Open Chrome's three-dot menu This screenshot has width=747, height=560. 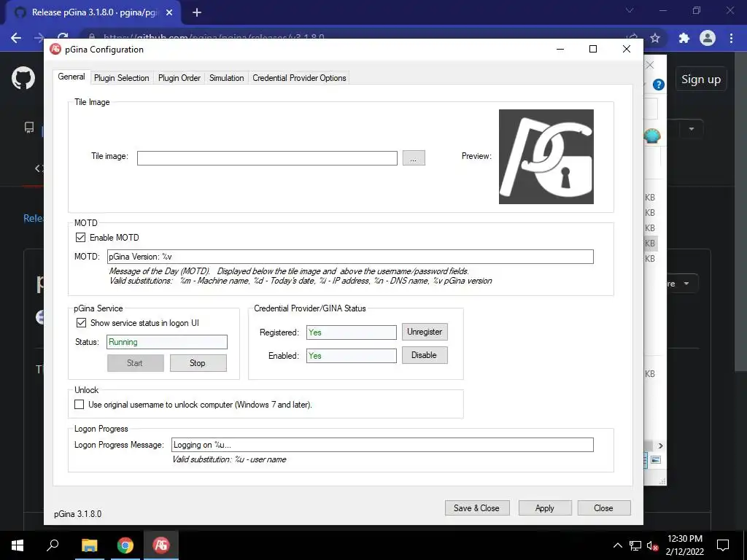point(731,38)
